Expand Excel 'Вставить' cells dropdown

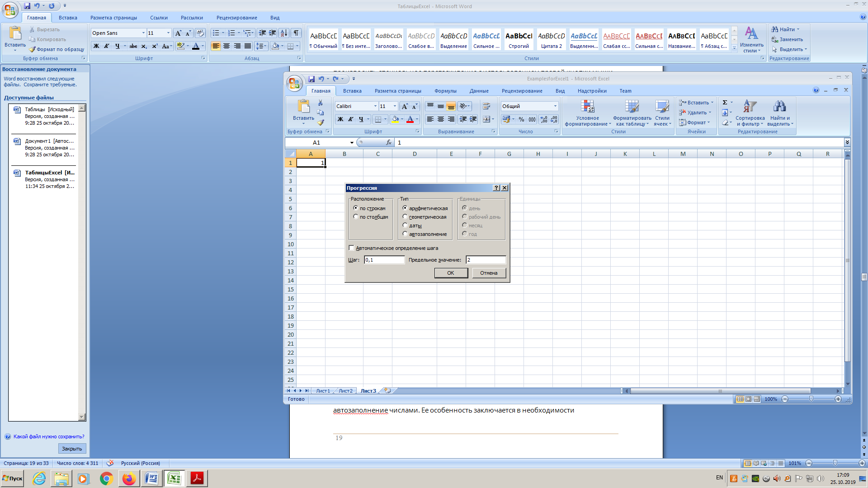[x=712, y=103]
